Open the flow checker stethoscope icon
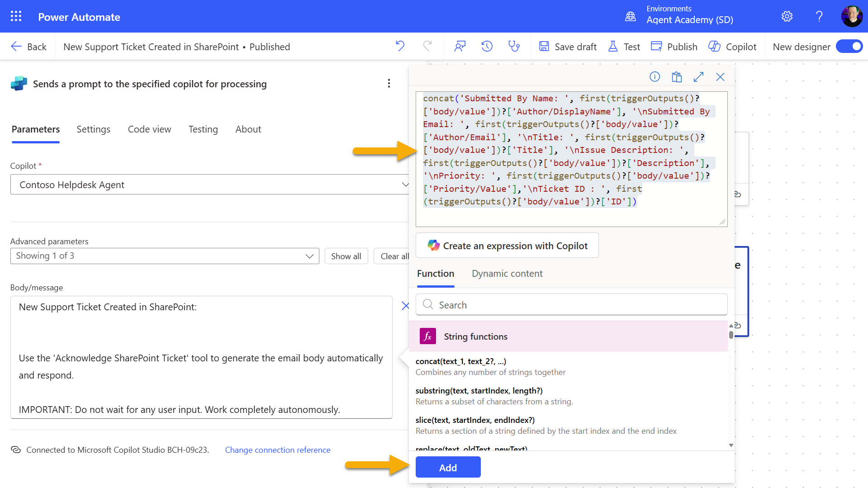The image size is (868, 488). click(x=514, y=46)
